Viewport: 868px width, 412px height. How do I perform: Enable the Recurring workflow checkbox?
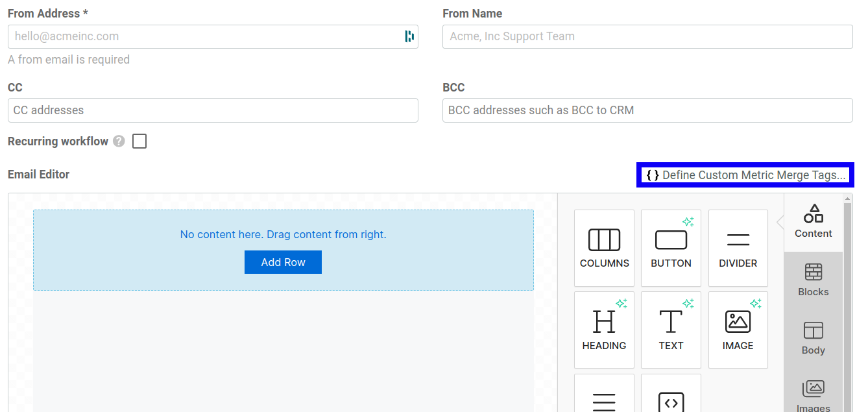tap(139, 141)
